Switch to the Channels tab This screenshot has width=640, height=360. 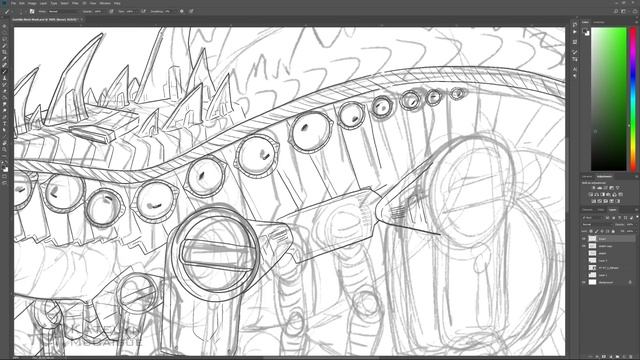[587, 210]
